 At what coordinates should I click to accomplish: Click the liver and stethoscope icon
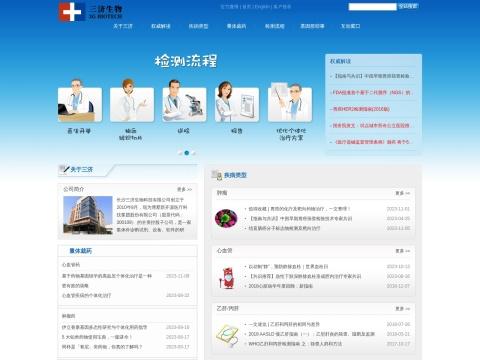click(227, 335)
